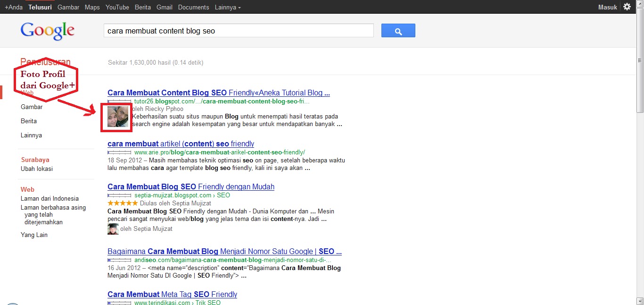Click the tutor26.blogspot.com green URL
Screen dimensions: 644x305
click(x=222, y=102)
